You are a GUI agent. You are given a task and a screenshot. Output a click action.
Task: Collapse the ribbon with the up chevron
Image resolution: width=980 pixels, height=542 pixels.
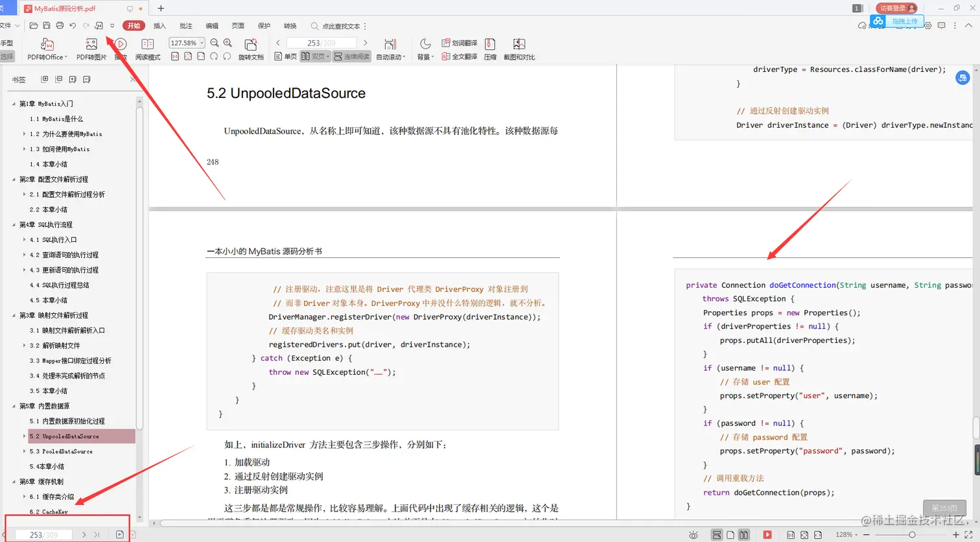tap(968, 26)
